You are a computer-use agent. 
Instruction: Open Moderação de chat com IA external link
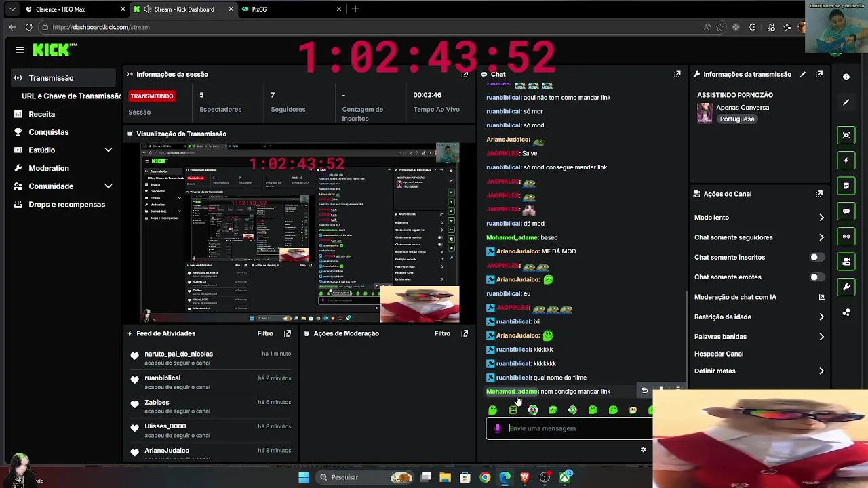pyautogui.click(x=821, y=297)
